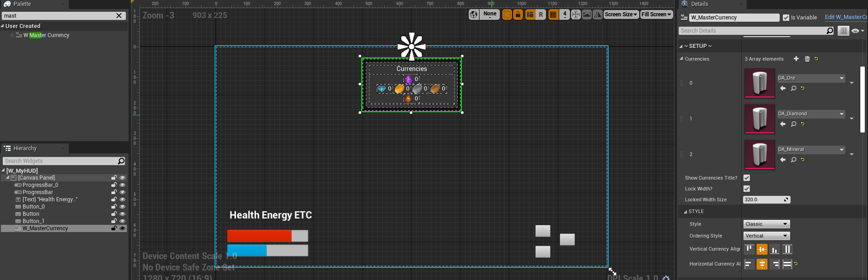Image resolution: width=868 pixels, height=280 pixels.
Task: Open the Style Classic dropdown
Action: click(x=767, y=224)
